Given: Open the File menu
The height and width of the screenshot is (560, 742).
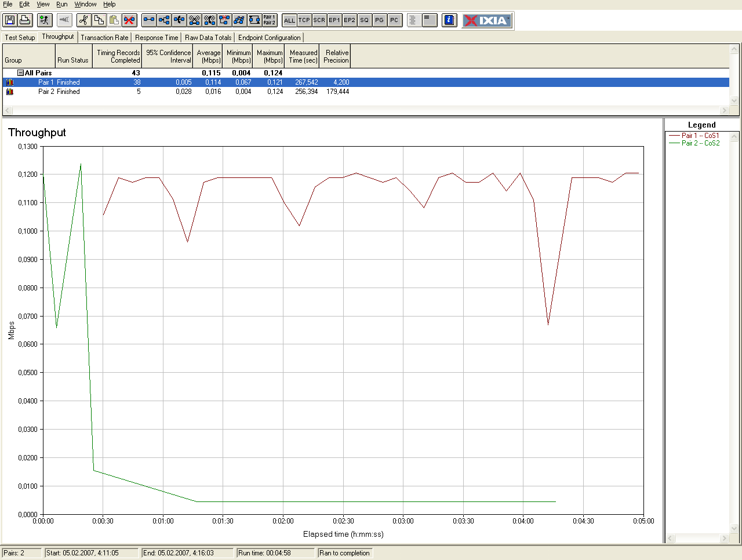Looking at the screenshot, I should pos(8,4).
